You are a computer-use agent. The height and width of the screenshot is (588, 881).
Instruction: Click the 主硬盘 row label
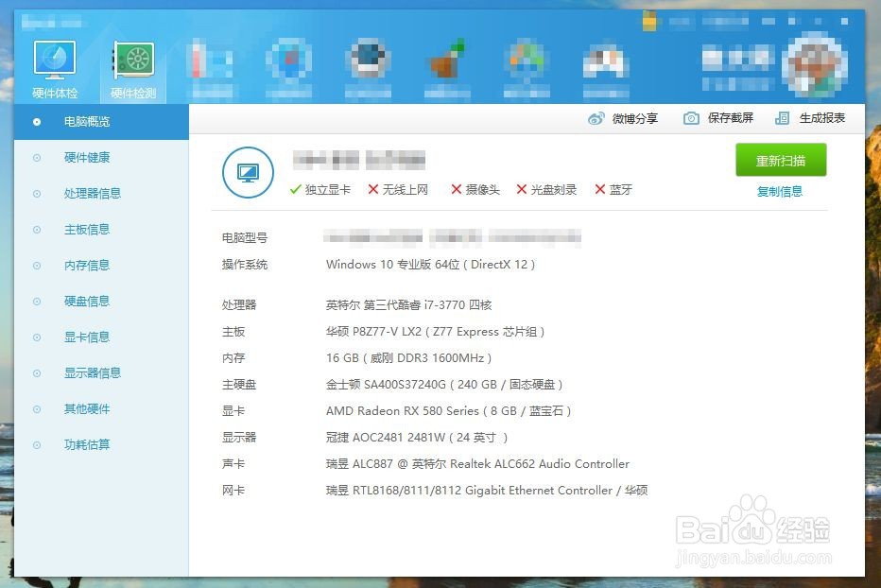pos(239,385)
